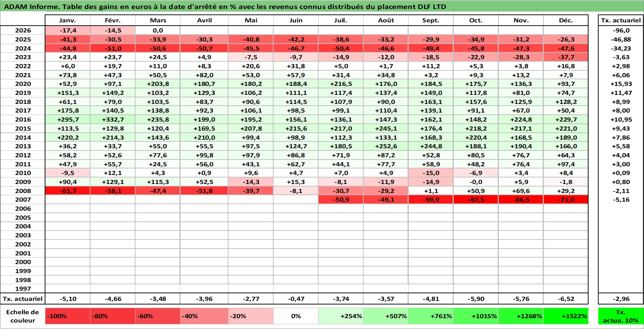Select the +73,8 cell in 2021
This screenshot has height=329, width=644.
point(68,75)
